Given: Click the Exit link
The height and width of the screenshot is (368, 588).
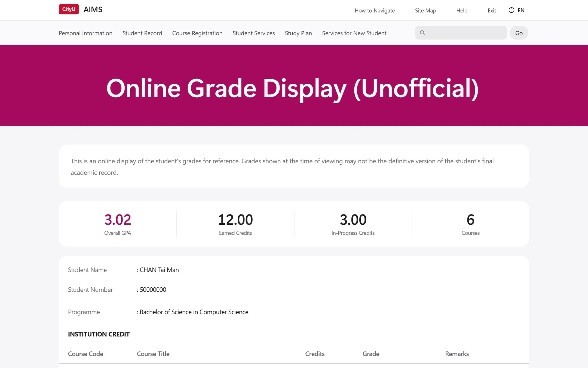Looking at the screenshot, I should pos(492,11).
